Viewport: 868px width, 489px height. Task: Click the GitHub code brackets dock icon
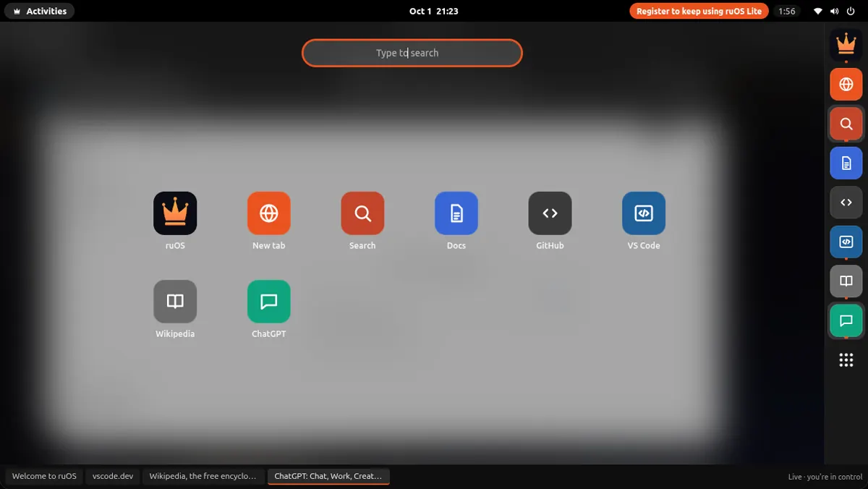tap(846, 203)
